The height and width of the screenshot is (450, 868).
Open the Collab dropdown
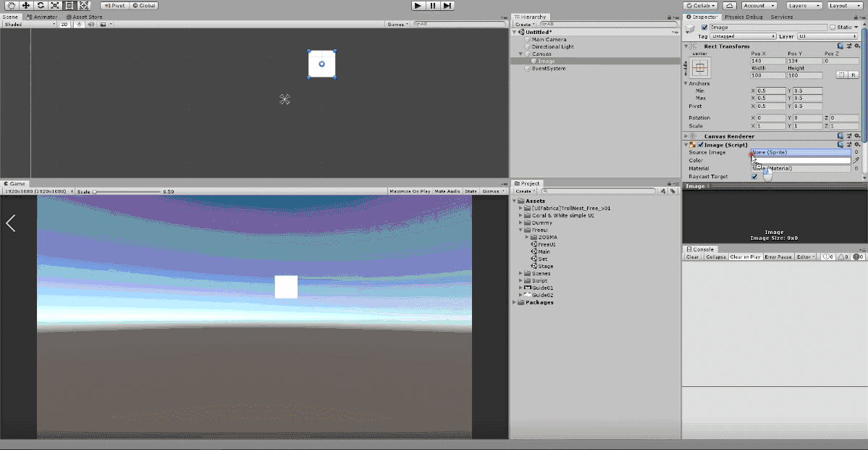point(701,6)
